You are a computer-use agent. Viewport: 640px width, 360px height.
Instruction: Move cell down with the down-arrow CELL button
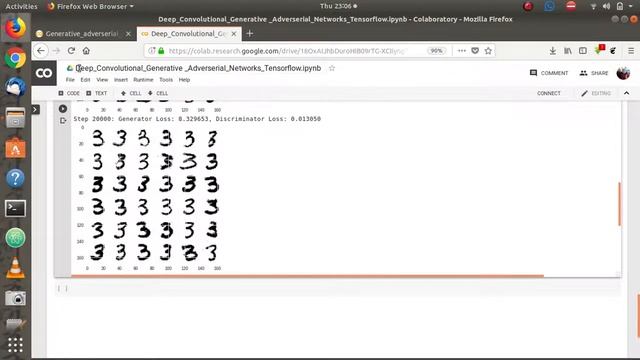click(x=158, y=93)
